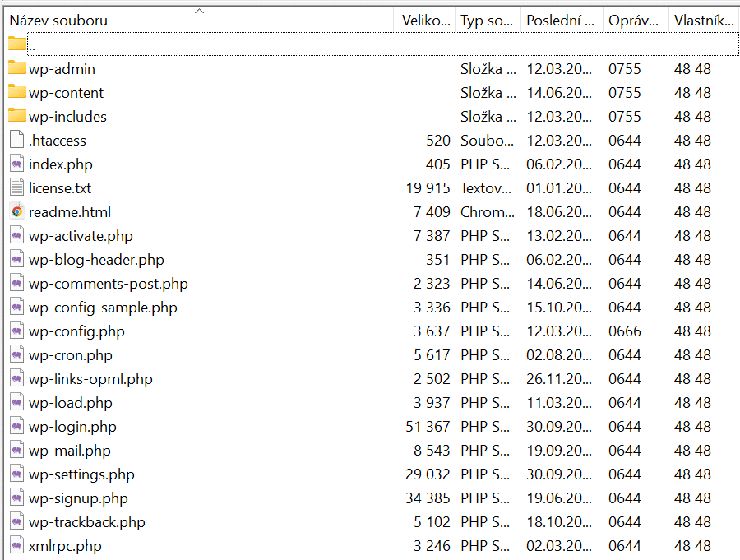Click the 0666 permission of wp-config.php
The width and height of the screenshot is (740, 560).
tap(624, 331)
